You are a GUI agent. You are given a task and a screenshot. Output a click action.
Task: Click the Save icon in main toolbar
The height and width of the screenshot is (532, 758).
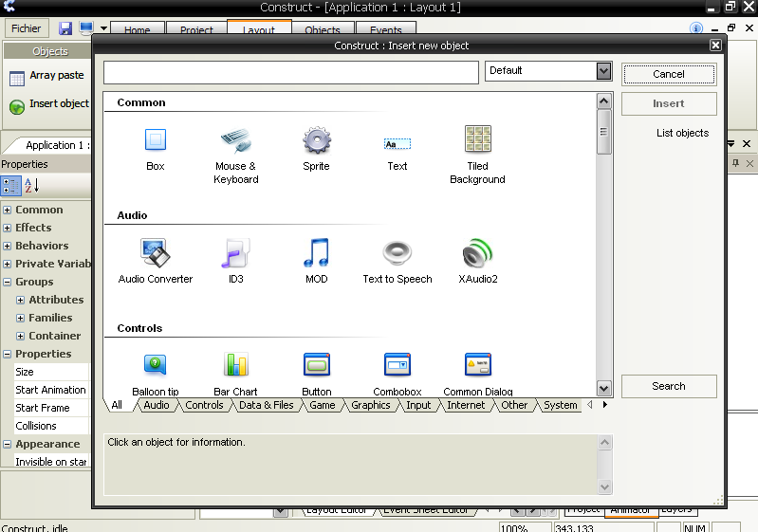tap(65, 28)
